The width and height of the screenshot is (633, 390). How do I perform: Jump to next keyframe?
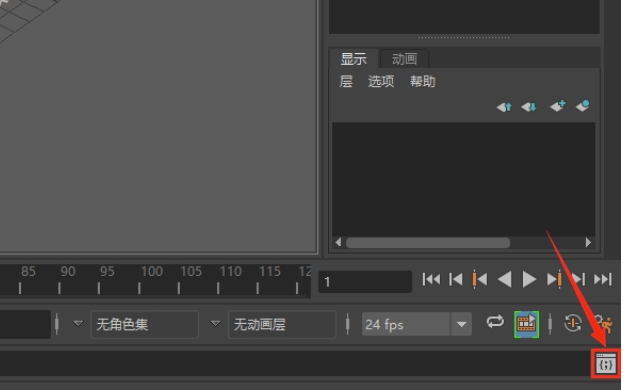[554, 279]
